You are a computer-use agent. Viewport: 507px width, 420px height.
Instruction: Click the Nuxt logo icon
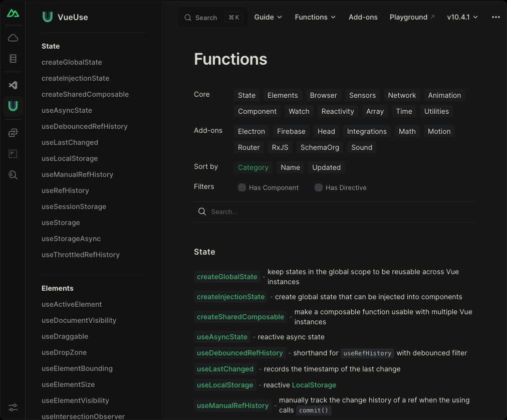(13, 13)
